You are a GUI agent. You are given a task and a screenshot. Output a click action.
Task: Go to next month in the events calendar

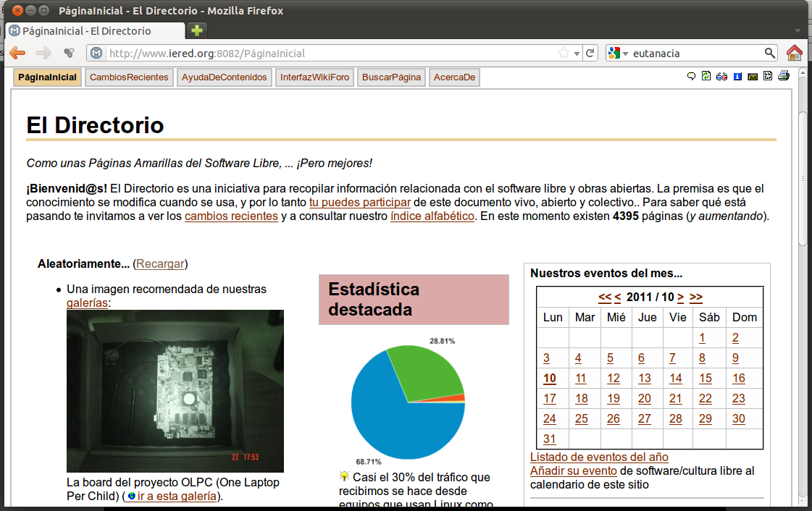[x=681, y=297]
